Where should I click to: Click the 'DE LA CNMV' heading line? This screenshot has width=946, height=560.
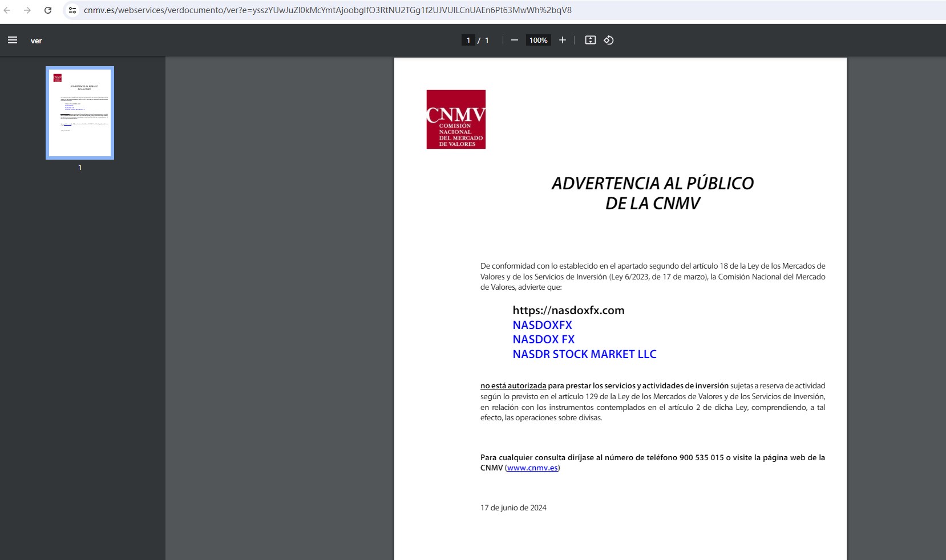point(653,203)
